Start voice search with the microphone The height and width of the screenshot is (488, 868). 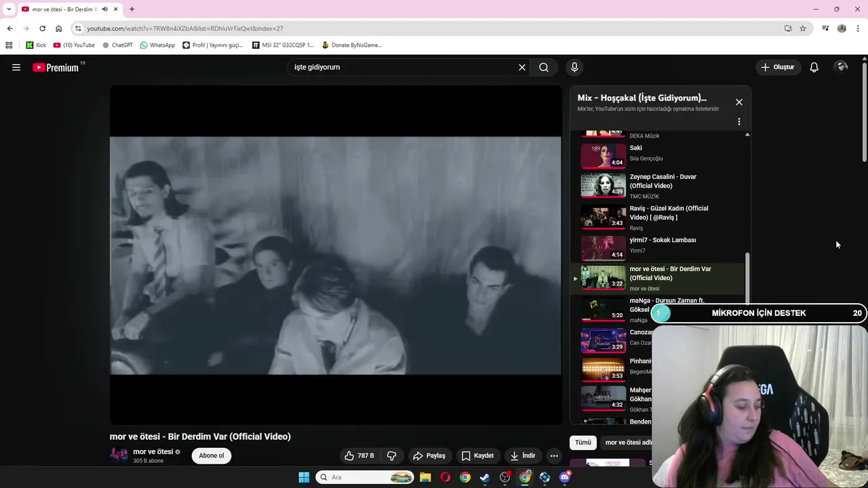click(574, 67)
